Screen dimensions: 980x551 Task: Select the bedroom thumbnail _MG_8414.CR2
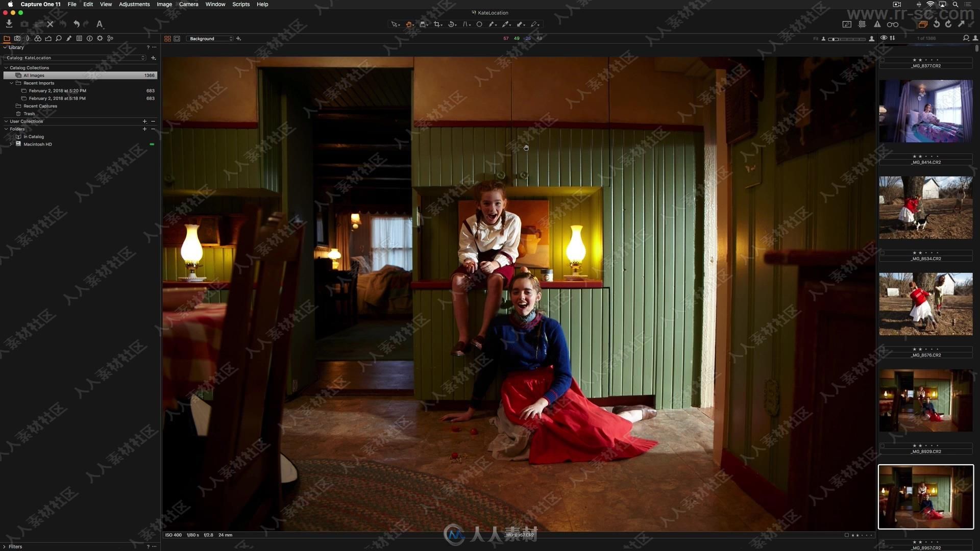(925, 111)
